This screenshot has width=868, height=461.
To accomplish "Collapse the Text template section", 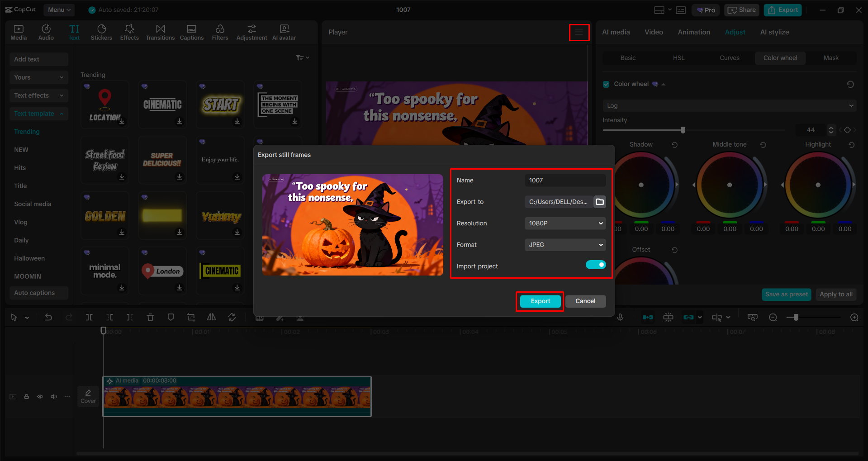I will [39, 114].
